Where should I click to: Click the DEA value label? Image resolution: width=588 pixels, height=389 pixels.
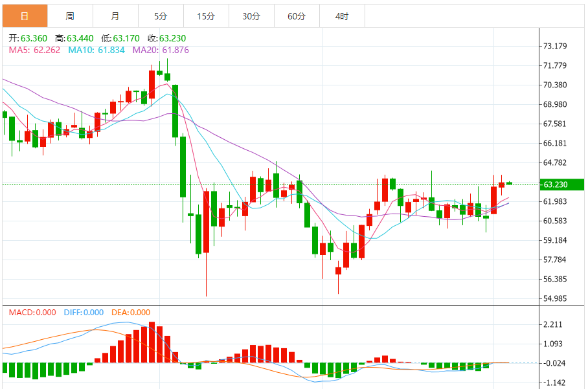pyautogui.click(x=131, y=313)
